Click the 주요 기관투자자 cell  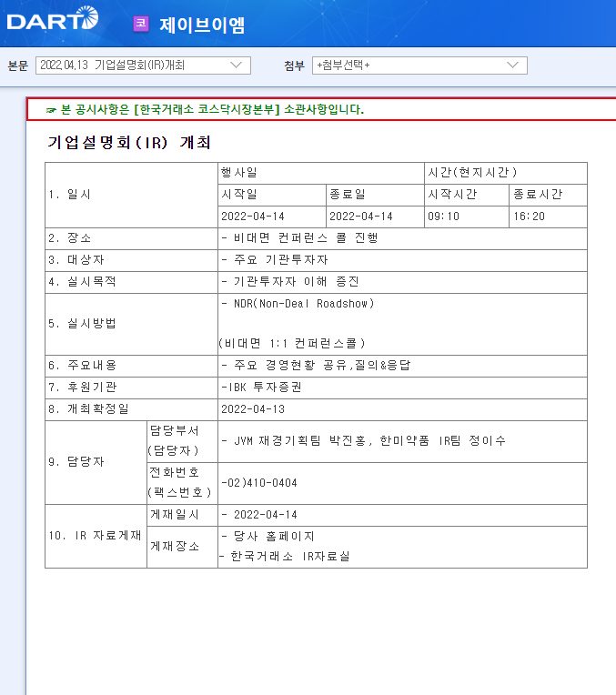tap(402, 260)
